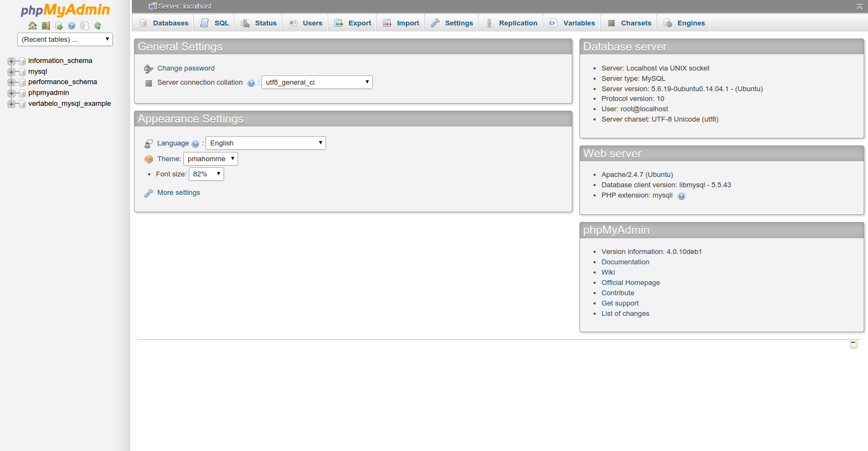Screen dimensions: 868x451
Task: Click the help icon beside PHP extension mysqli
Action: 681,196
